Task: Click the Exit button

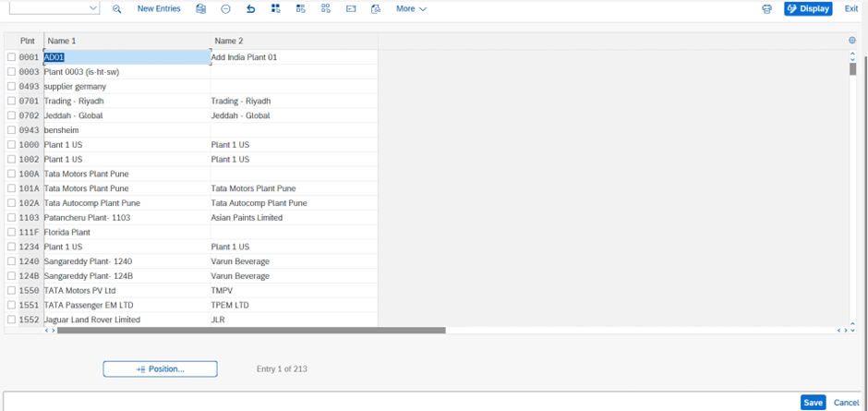Action: (851, 9)
